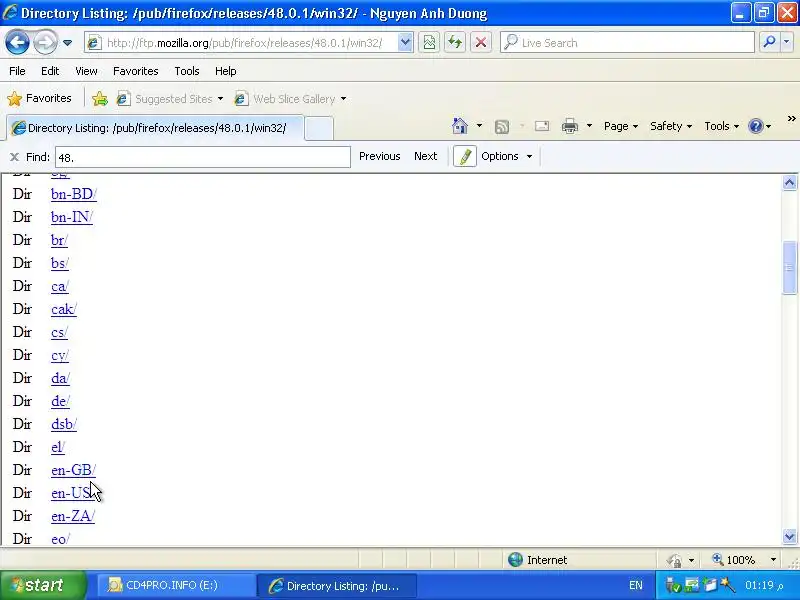Screen dimensions: 800x600
Task: Click the scrollbar down arrow
Action: (789, 536)
